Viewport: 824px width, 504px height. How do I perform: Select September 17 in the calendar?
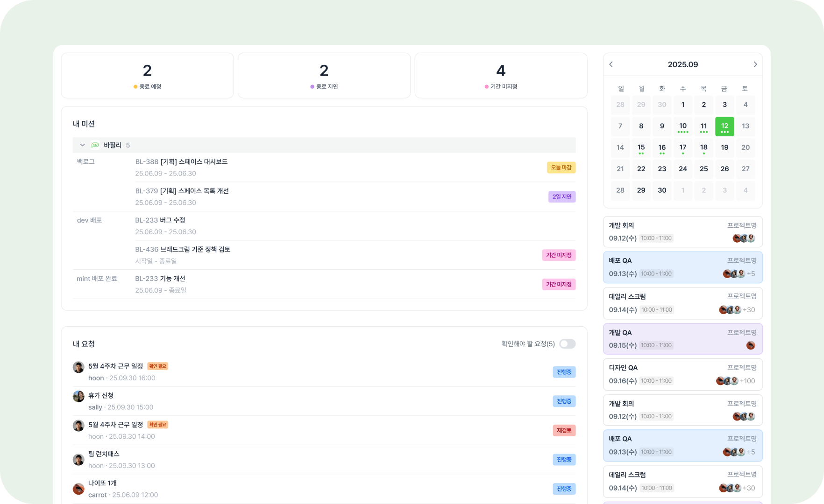click(x=683, y=148)
